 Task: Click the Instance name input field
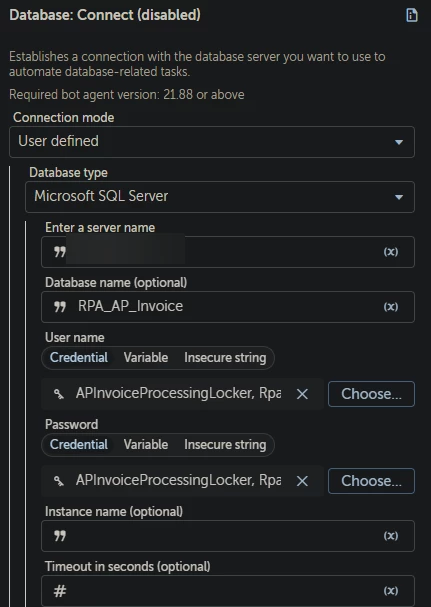click(x=228, y=536)
